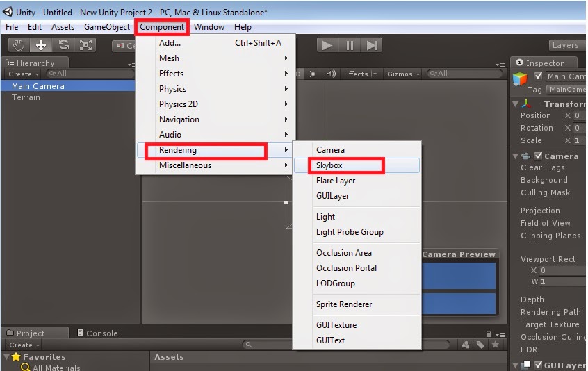Collapse the Transform component
The height and width of the screenshot is (371, 588).
coord(516,104)
